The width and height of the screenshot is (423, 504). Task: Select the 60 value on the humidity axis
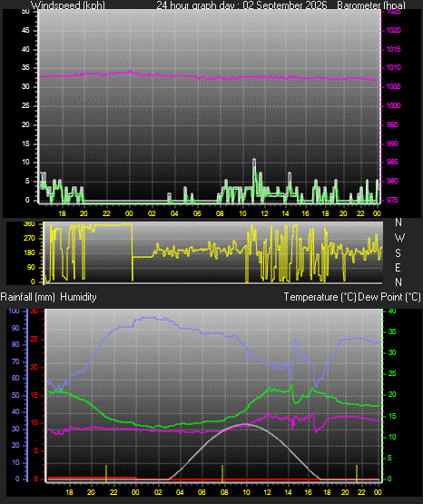(15, 378)
